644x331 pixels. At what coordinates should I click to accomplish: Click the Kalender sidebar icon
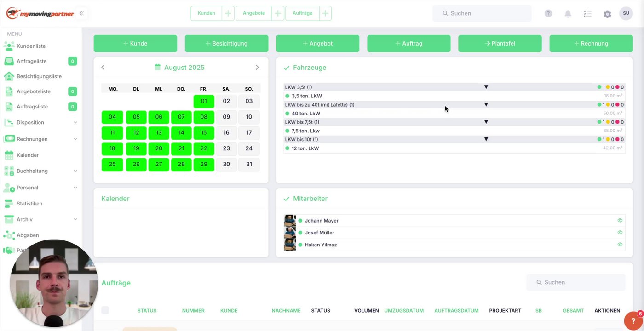coord(9,155)
